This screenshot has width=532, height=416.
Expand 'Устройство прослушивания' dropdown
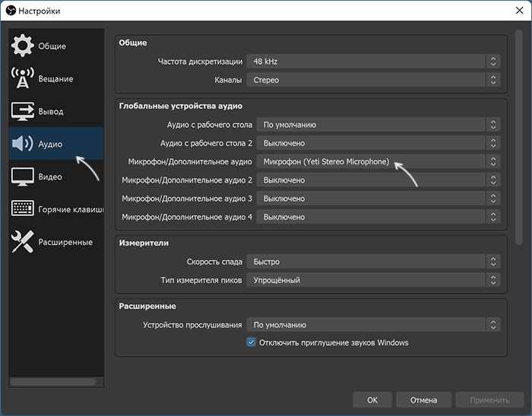point(373,325)
